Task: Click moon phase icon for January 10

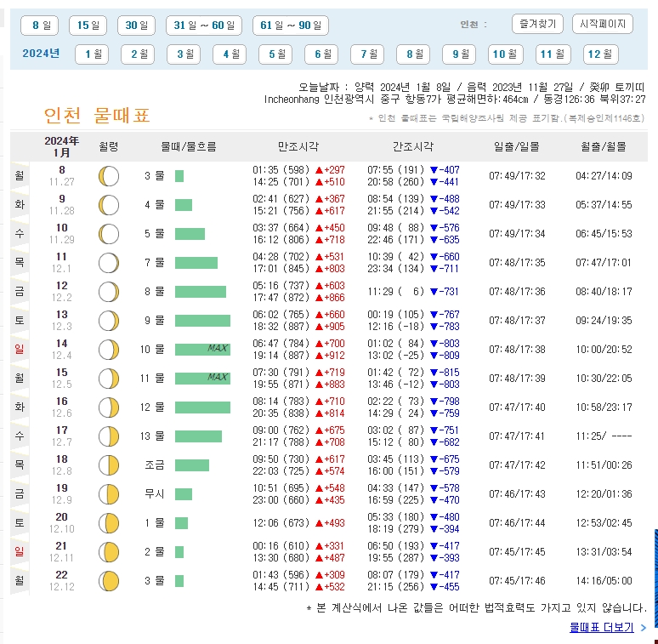Action: (x=109, y=234)
